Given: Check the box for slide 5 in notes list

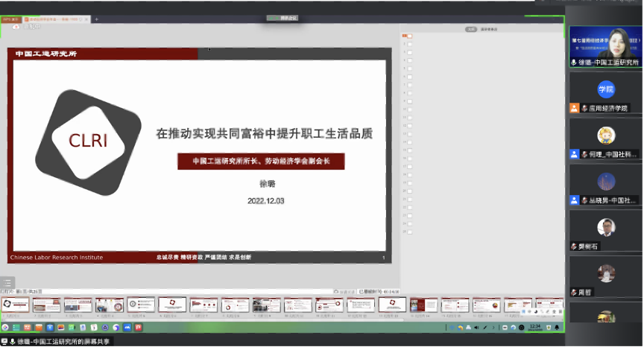Looking at the screenshot, I should click(409, 69).
